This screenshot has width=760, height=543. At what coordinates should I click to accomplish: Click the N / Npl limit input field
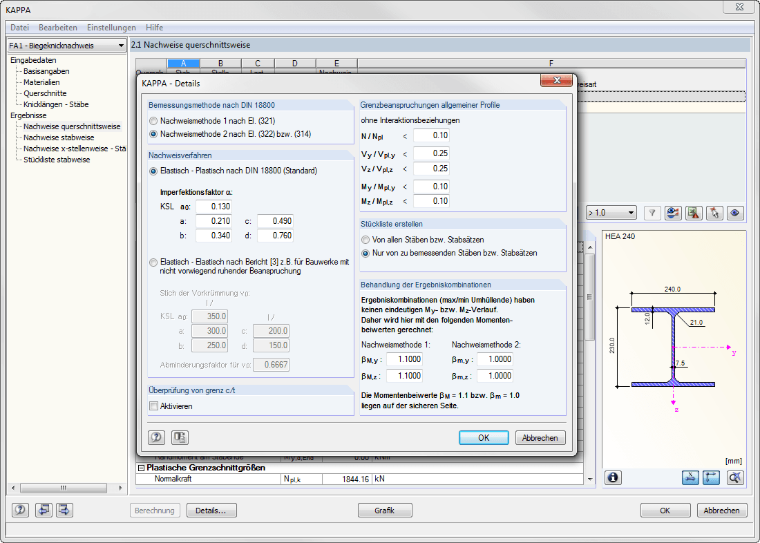point(431,136)
